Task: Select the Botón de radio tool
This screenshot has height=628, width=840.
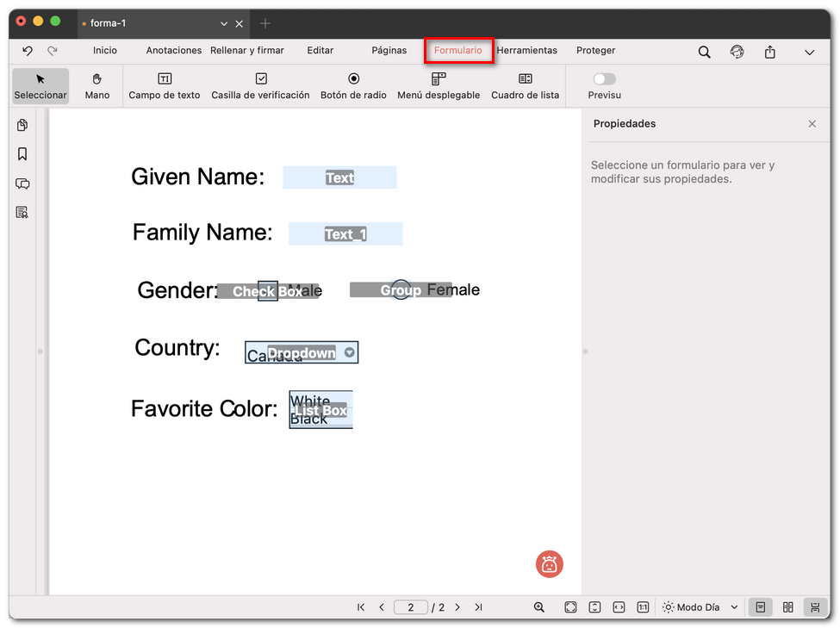Action: click(x=353, y=86)
